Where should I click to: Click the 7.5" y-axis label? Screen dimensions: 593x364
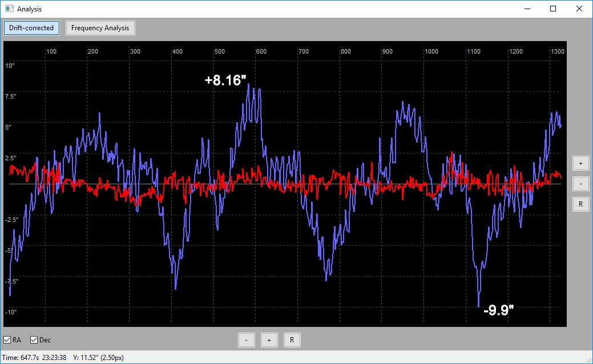tap(11, 96)
